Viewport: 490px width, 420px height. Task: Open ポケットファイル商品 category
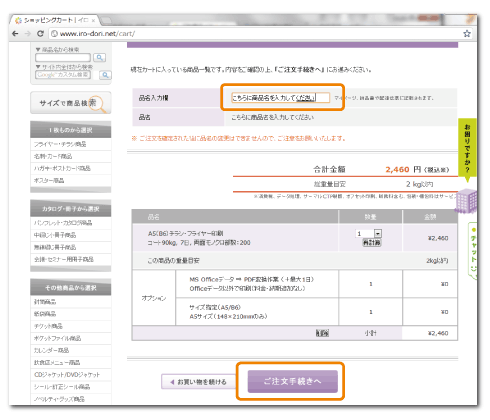point(57,338)
